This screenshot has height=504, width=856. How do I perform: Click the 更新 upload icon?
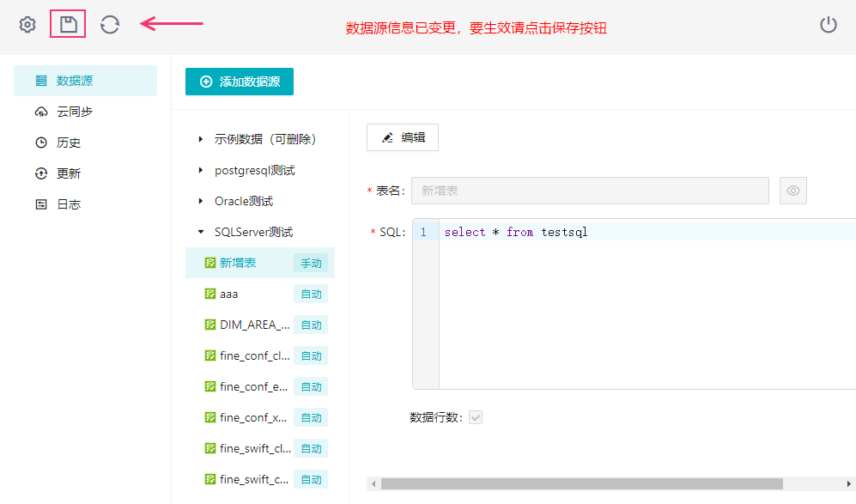click(41, 173)
